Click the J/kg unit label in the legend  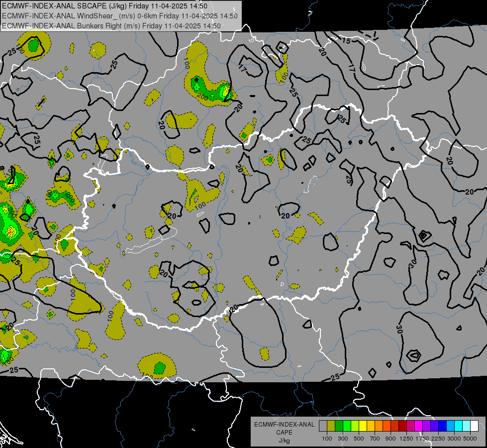coord(284,441)
